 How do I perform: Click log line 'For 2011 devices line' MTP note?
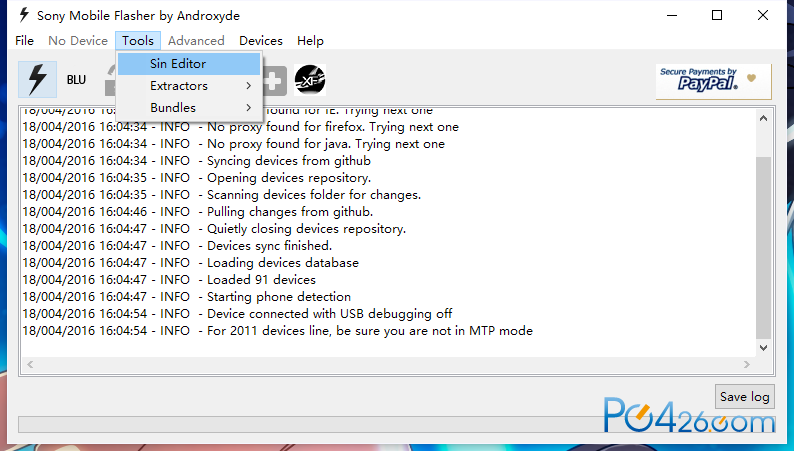click(x=277, y=331)
